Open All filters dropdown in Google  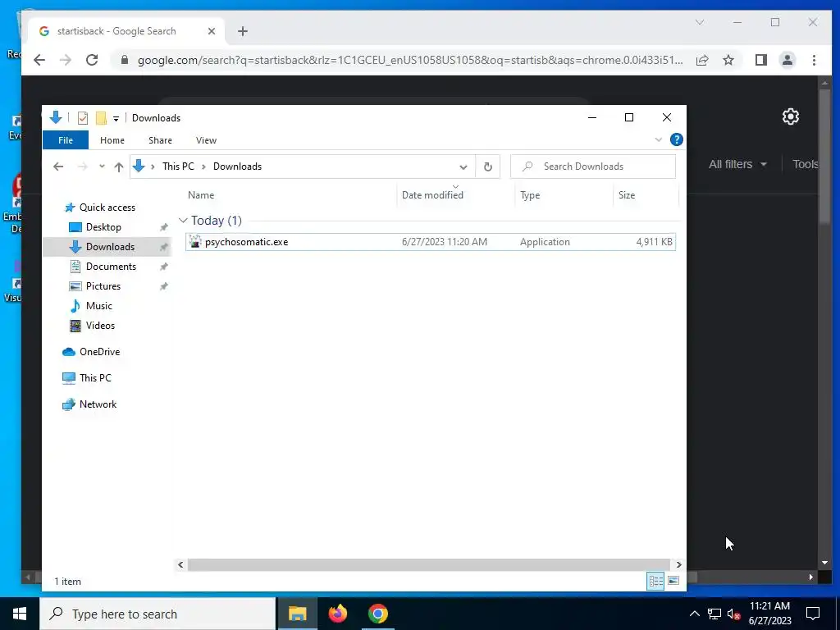(737, 164)
